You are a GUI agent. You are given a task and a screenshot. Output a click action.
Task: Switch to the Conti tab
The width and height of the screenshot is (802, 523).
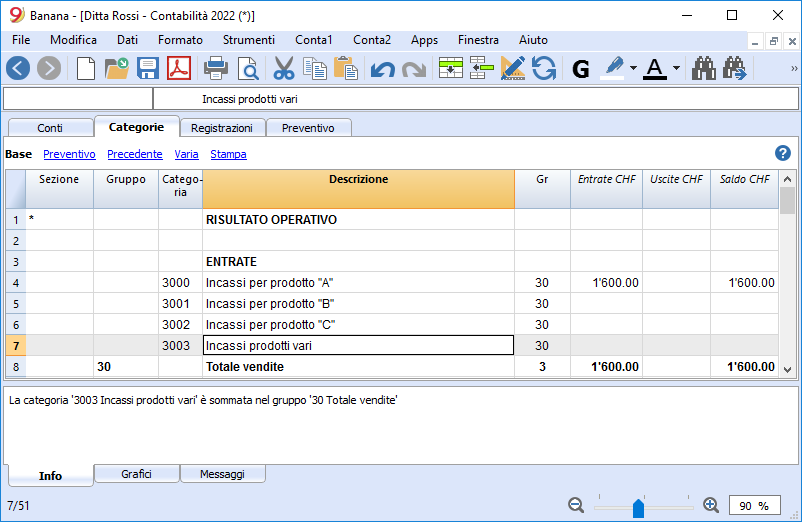click(x=50, y=128)
